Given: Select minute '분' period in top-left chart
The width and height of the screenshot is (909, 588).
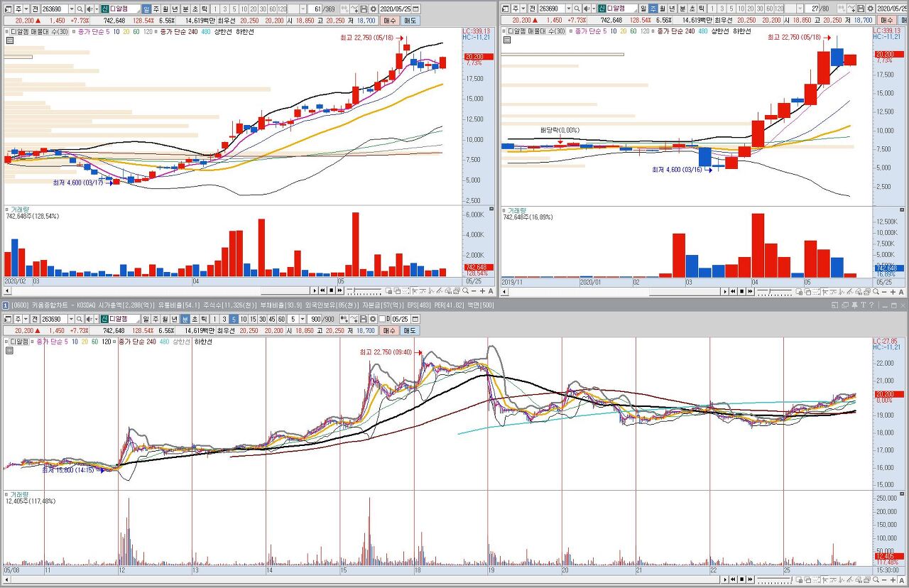Looking at the screenshot, I should click(185, 9).
